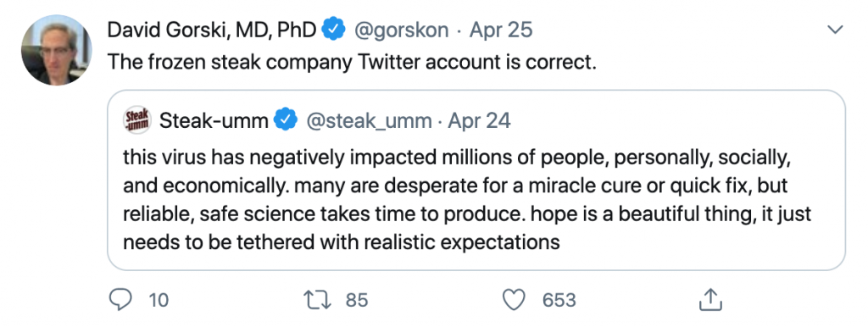Open the share tweet upload icon
The width and height of the screenshot is (868, 327).
tap(711, 300)
